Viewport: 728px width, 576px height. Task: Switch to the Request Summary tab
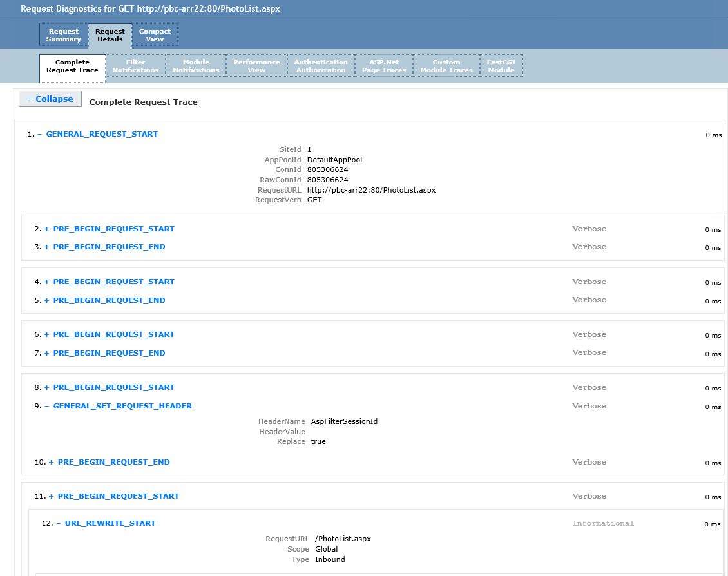(63, 35)
